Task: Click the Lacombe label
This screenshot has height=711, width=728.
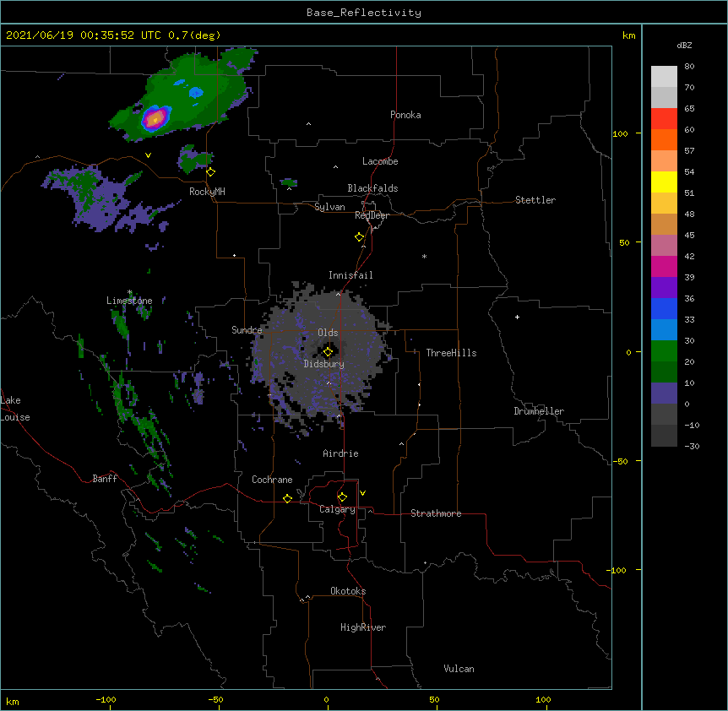Action: (380, 161)
